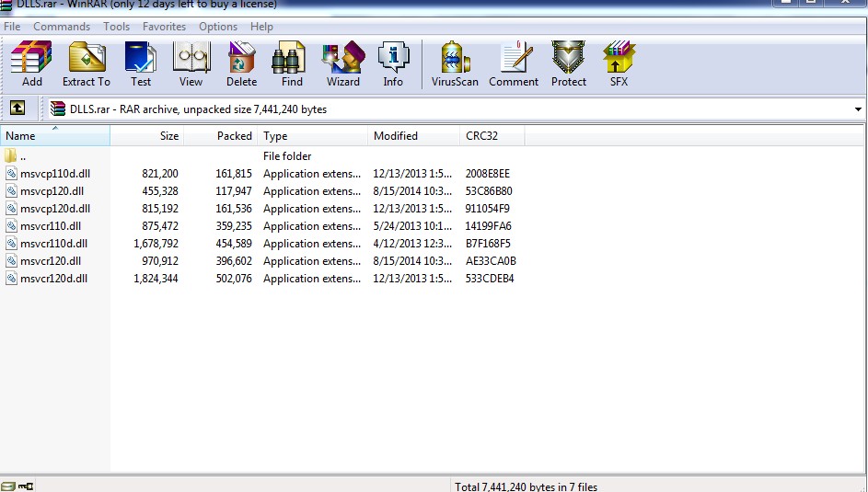Open the Options menu

(218, 27)
